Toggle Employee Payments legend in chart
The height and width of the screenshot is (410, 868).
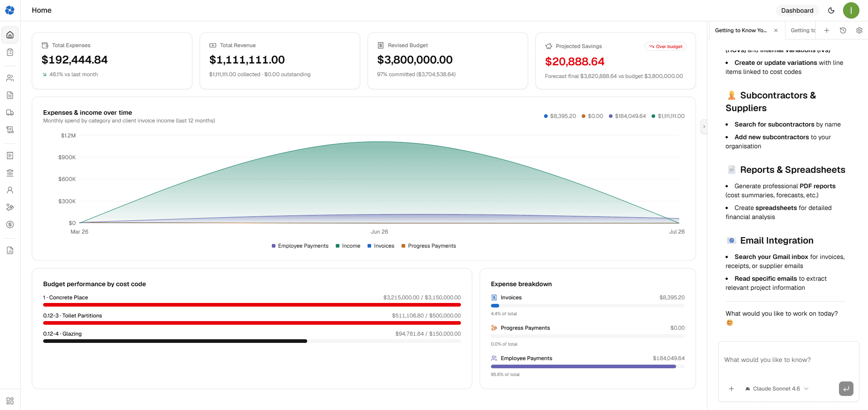pos(300,246)
